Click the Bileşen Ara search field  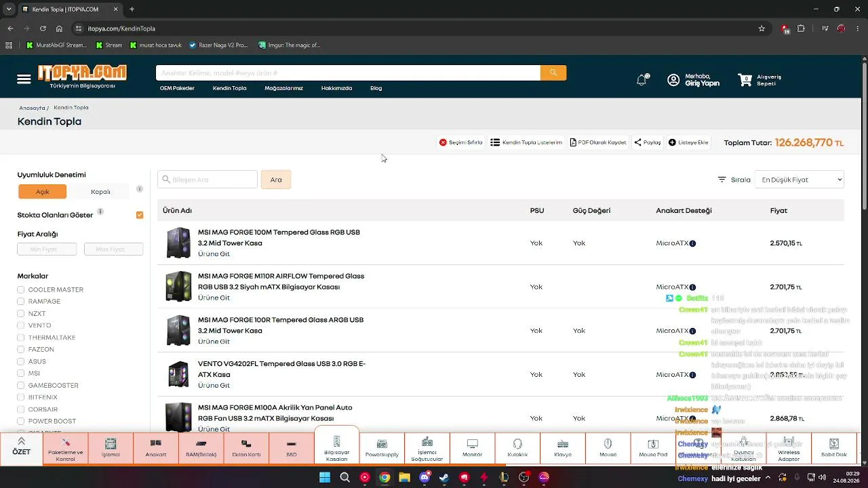click(x=208, y=180)
